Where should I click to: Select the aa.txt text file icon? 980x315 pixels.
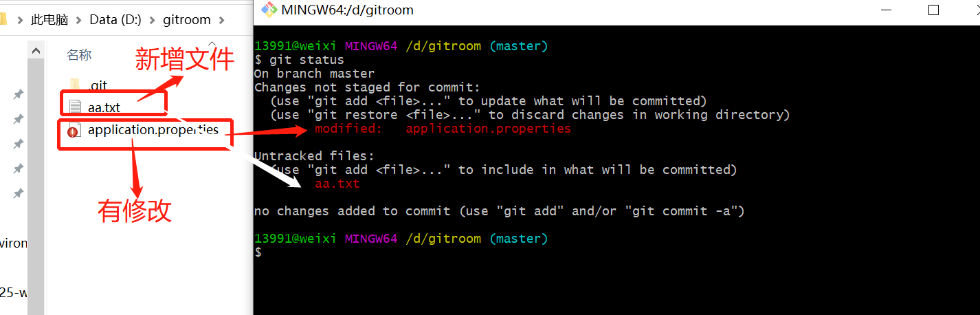click(x=74, y=107)
